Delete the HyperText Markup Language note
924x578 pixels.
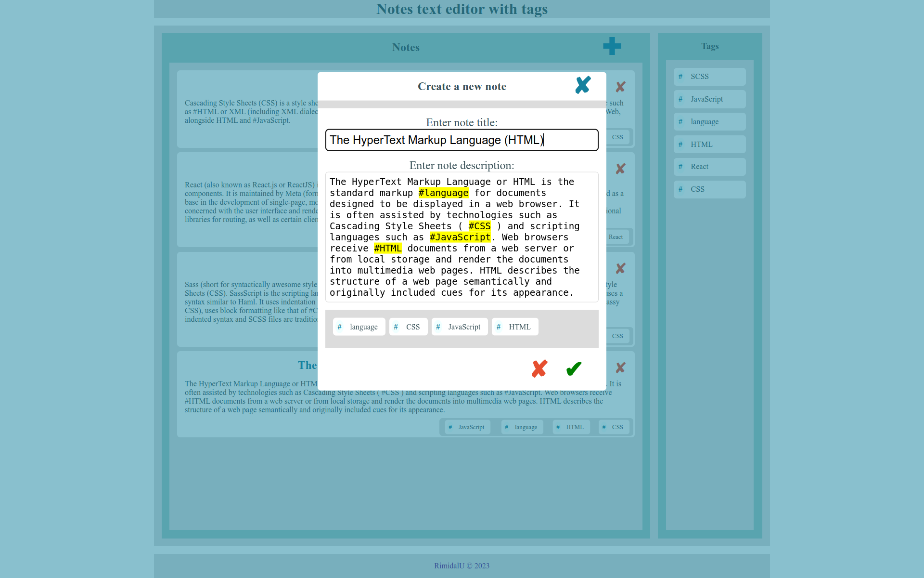click(620, 368)
